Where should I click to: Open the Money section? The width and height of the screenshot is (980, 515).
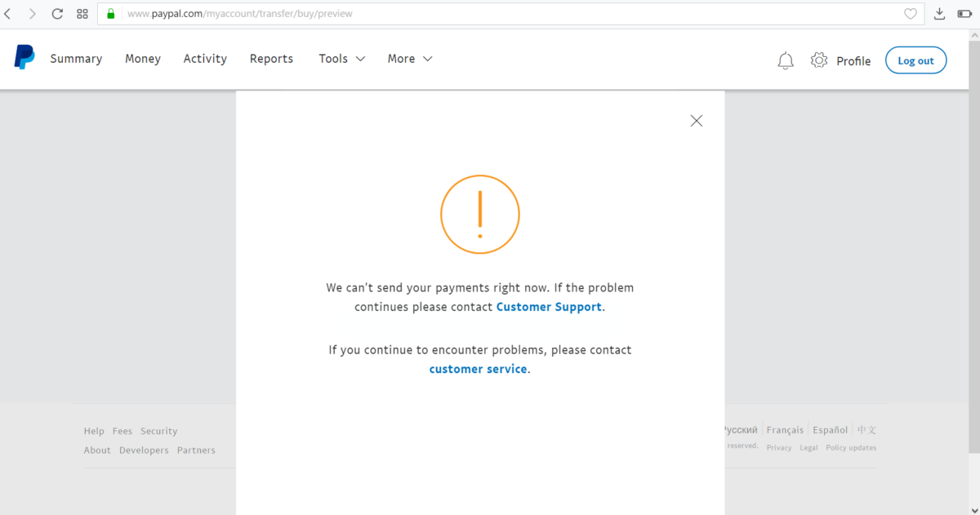click(143, 59)
